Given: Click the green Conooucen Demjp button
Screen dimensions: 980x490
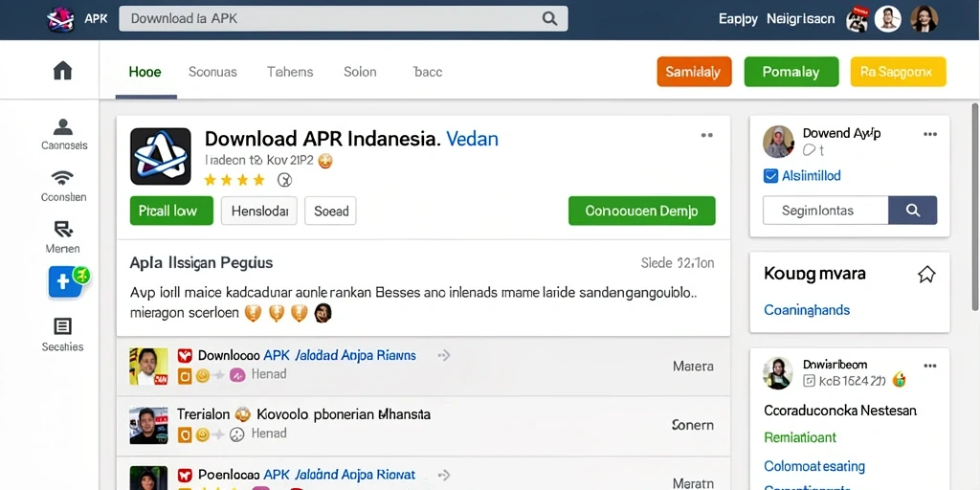Looking at the screenshot, I should (x=642, y=211).
